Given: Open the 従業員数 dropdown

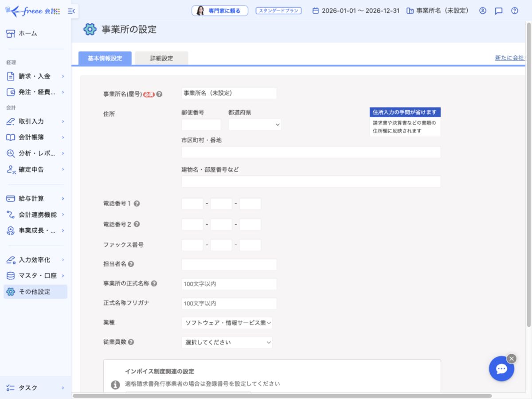Looking at the screenshot, I should pos(227,342).
